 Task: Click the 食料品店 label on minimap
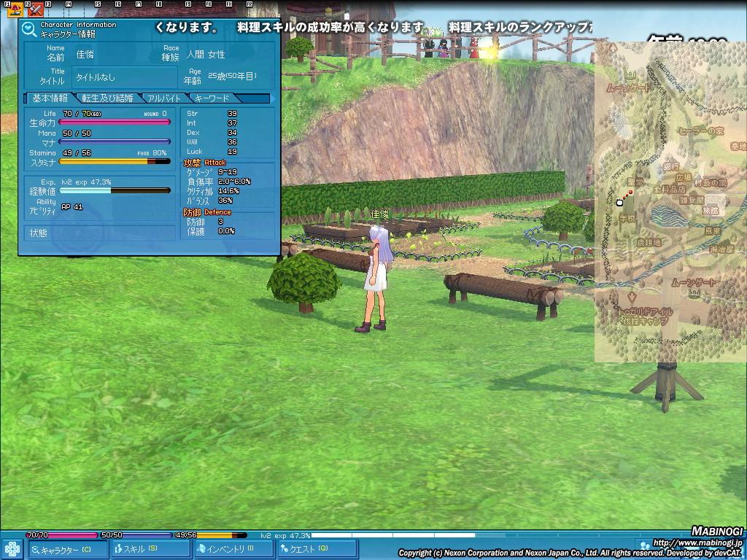pyautogui.click(x=670, y=189)
